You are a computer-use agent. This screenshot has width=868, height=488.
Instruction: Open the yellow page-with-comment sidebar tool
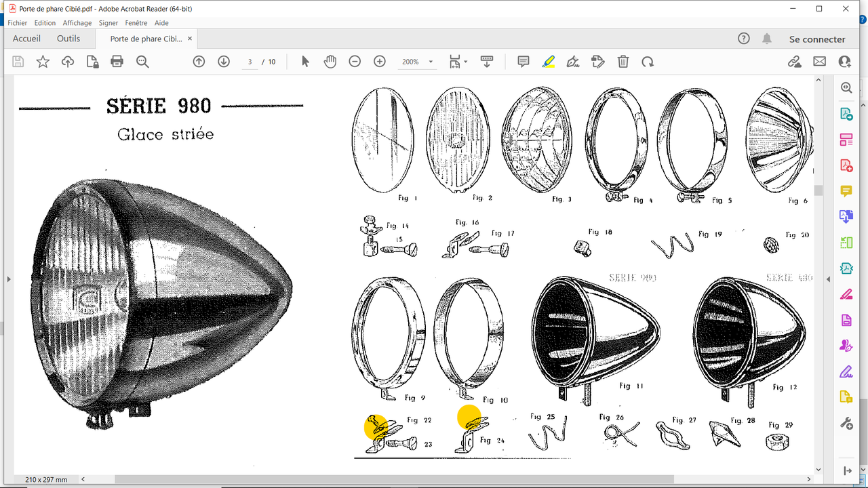pos(846,397)
